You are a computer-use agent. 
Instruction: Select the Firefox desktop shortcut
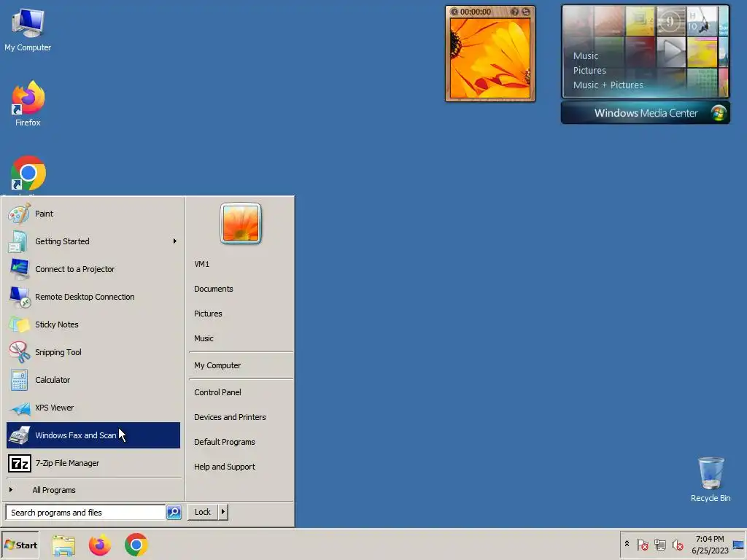[x=28, y=104]
